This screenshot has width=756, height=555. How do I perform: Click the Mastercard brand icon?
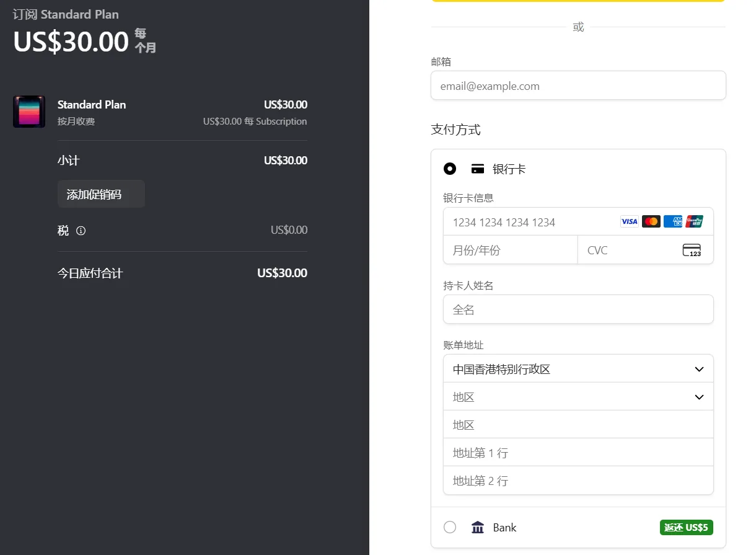[x=651, y=221]
